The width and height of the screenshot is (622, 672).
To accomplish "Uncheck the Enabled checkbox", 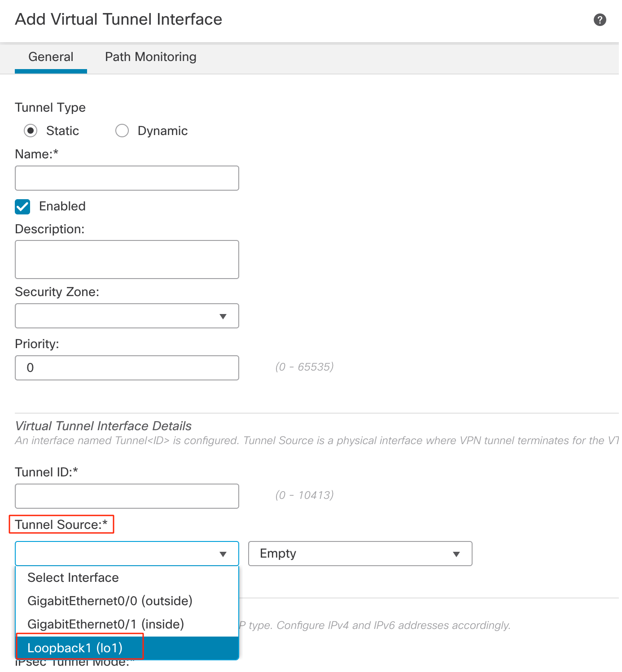I will click(22, 207).
